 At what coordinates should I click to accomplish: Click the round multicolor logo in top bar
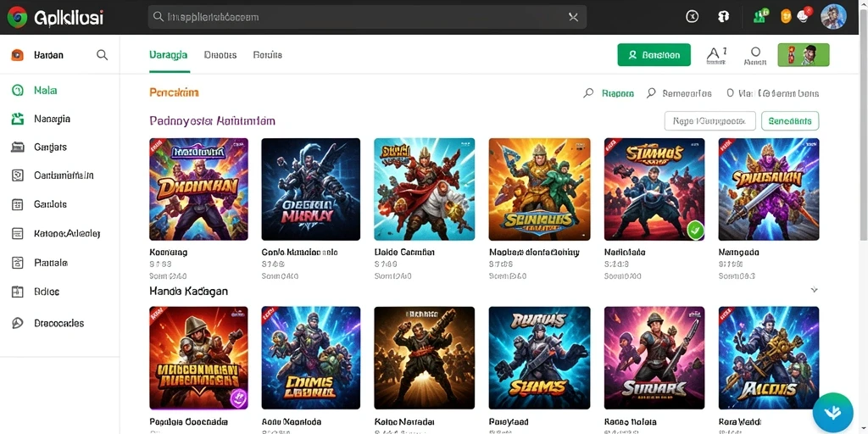point(17,17)
